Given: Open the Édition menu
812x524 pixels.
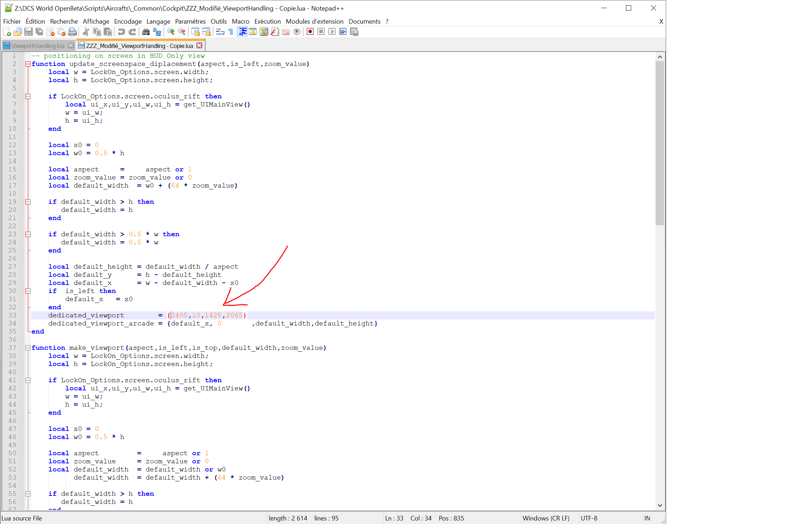Looking at the screenshot, I should [35, 22].
